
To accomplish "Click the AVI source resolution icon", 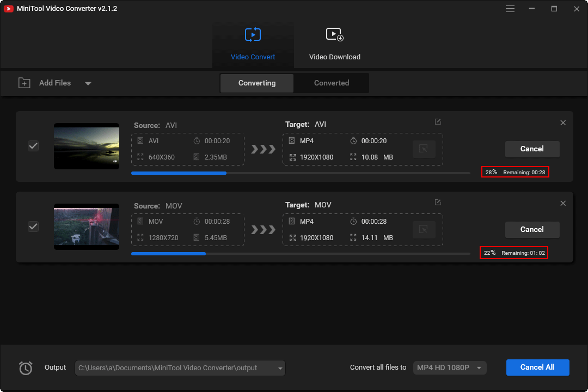I will click(x=140, y=157).
